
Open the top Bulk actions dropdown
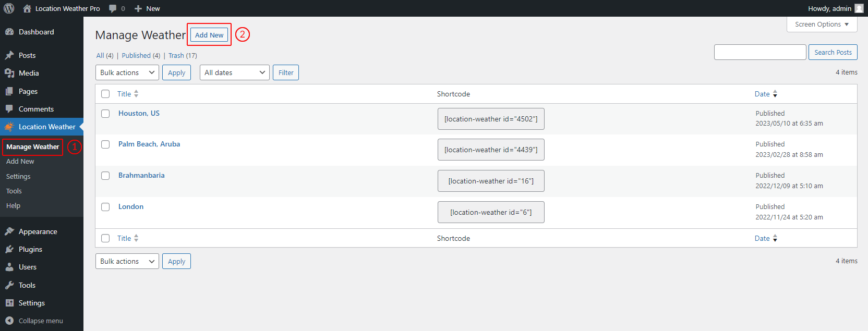tap(127, 72)
